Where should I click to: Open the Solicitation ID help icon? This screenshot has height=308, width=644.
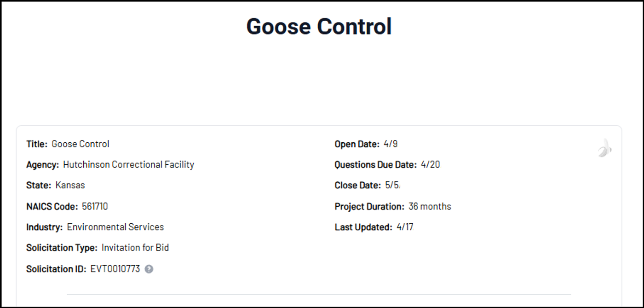click(149, 269)
